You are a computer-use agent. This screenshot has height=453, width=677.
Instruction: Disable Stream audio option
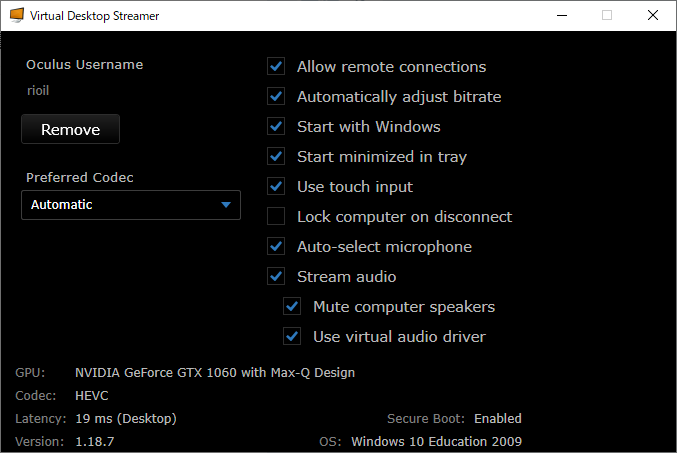click(x=276, y=276)
